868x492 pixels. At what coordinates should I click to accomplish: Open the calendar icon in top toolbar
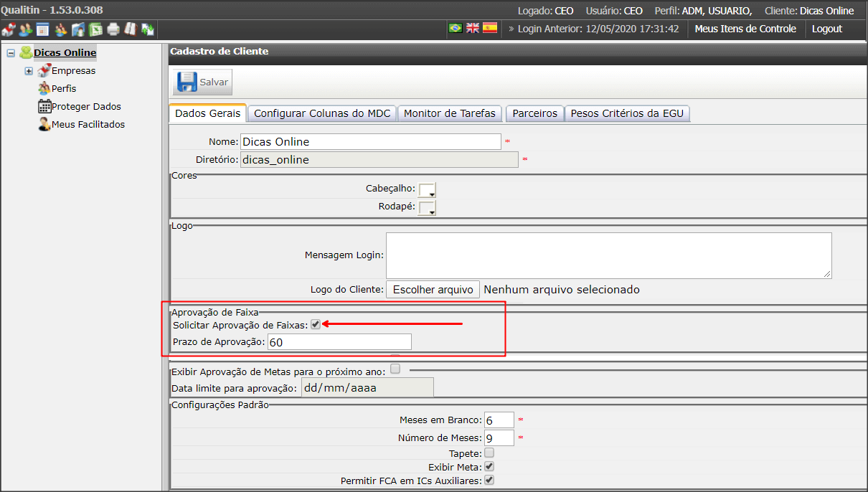[42, 29]
